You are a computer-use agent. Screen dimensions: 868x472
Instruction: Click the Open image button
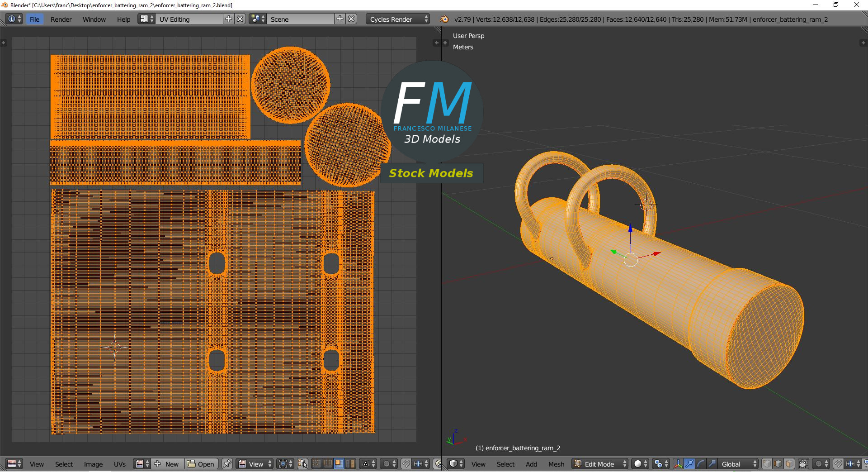(202, 464)
